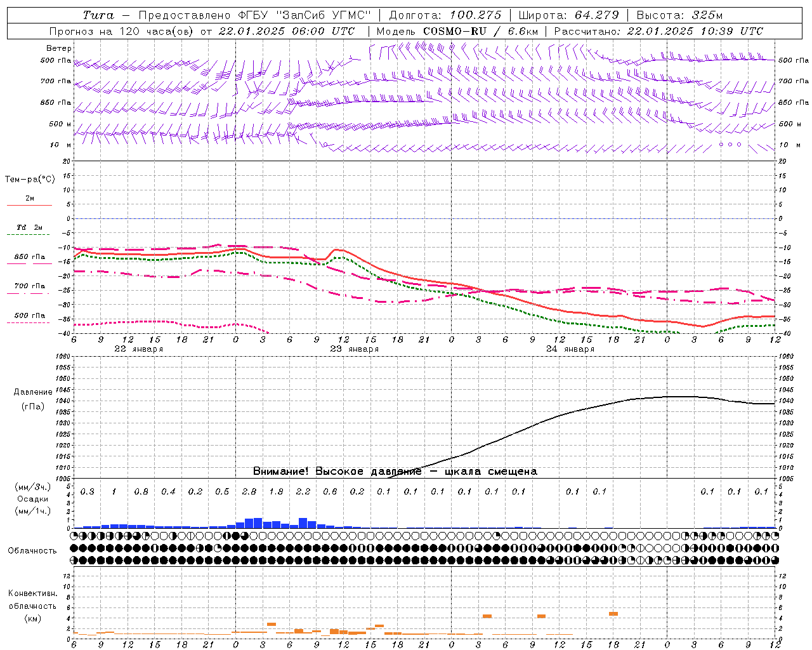Click the 3-hour precipitation value "2.8"
This screenshot has height=650, width=812.
[249, 492]
